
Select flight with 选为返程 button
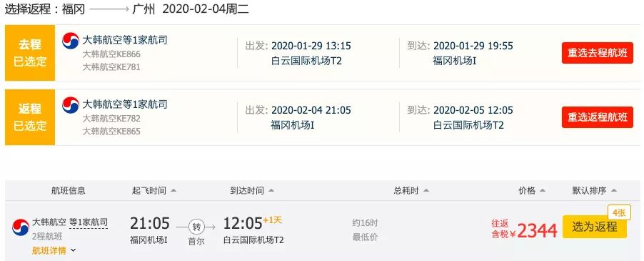click(x=594, y=227)
